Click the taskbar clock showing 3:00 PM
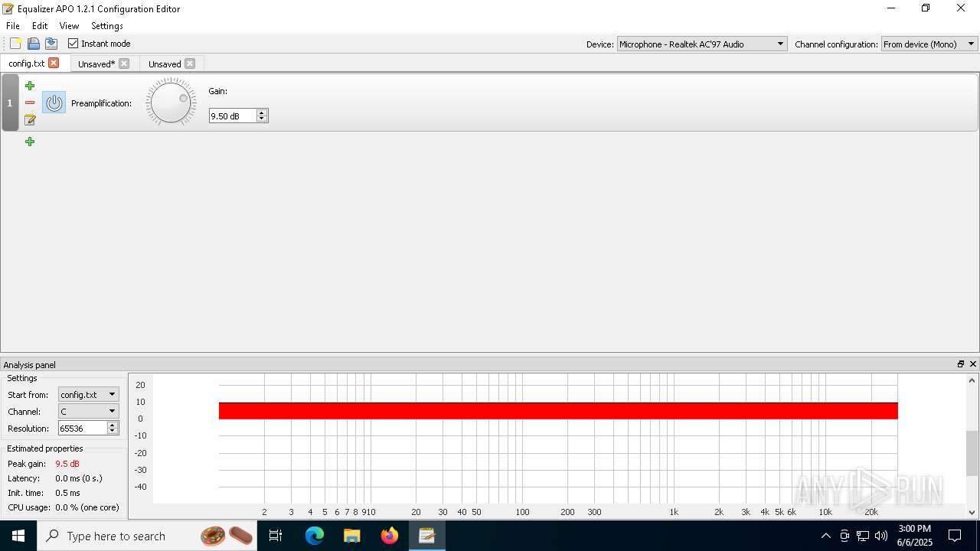980x551 pixels. [x=914, y=536]
